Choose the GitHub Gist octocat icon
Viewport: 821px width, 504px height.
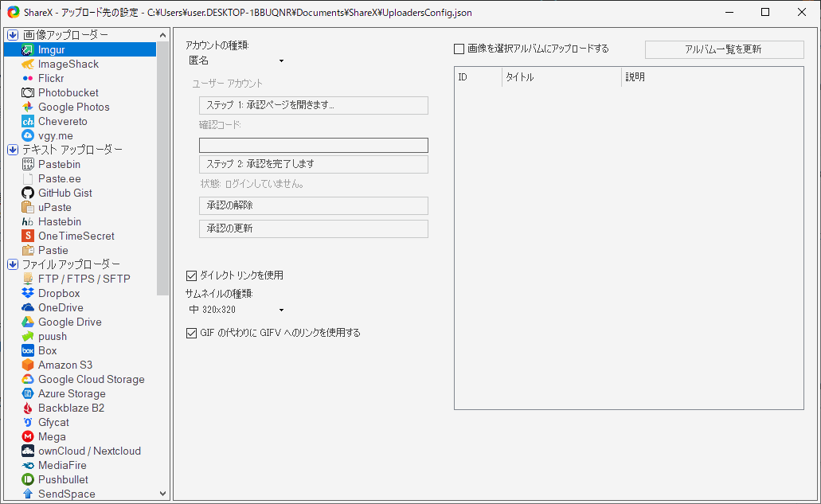point(28,193)
